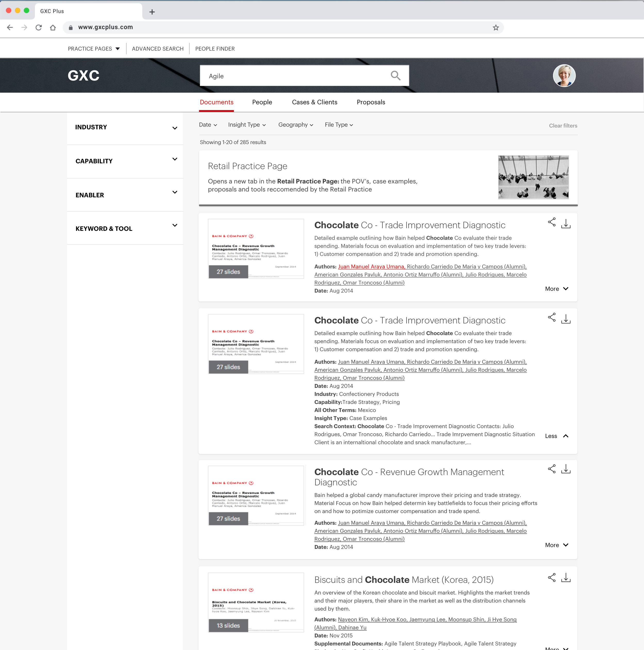Open the File Type filter dropdown
Screen dimensions: 644x650
(339, 125)
